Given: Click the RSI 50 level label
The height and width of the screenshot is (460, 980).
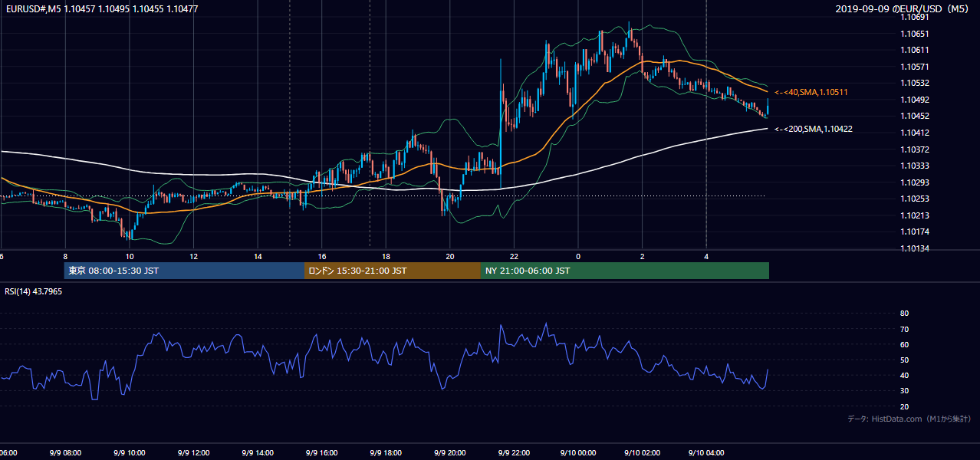Looking at the screenshot, I should coord(904,360).
